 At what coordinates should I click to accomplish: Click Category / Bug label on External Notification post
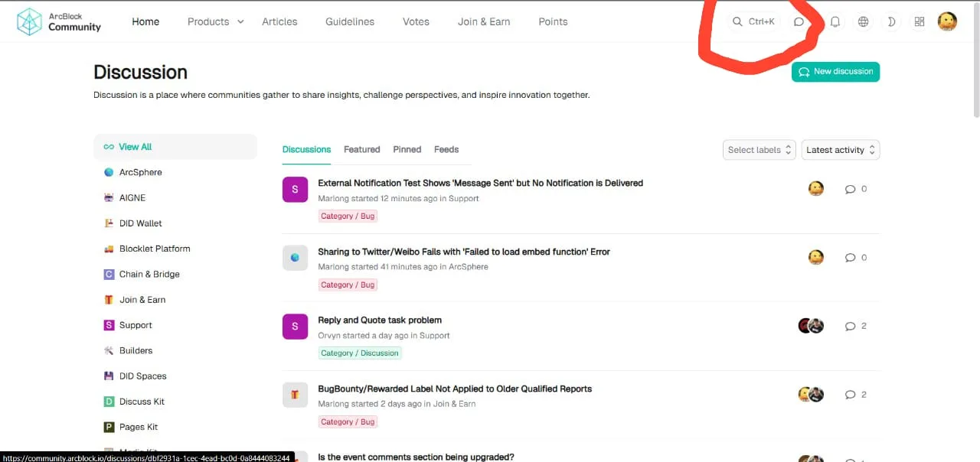[x=348, y=216]
